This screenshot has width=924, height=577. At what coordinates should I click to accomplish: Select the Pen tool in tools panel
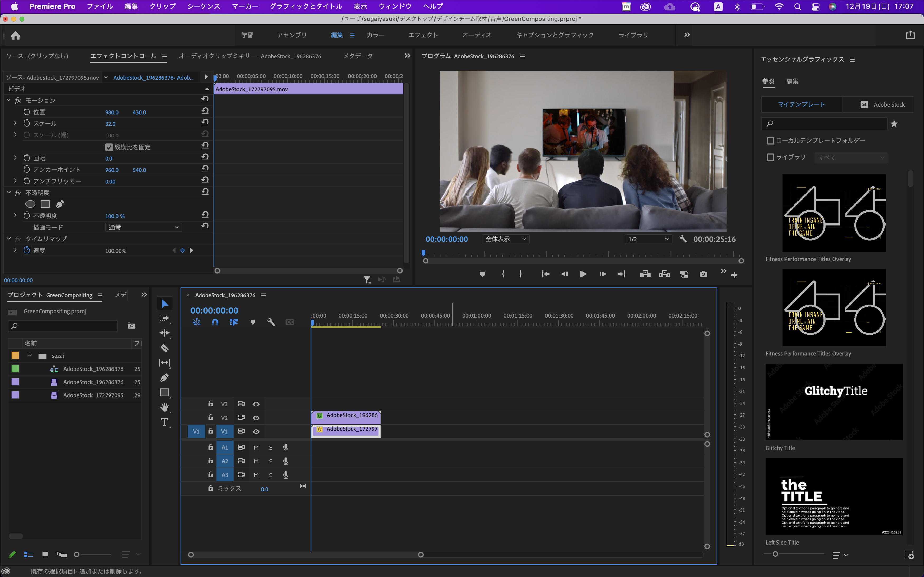[x=165, y=377]
